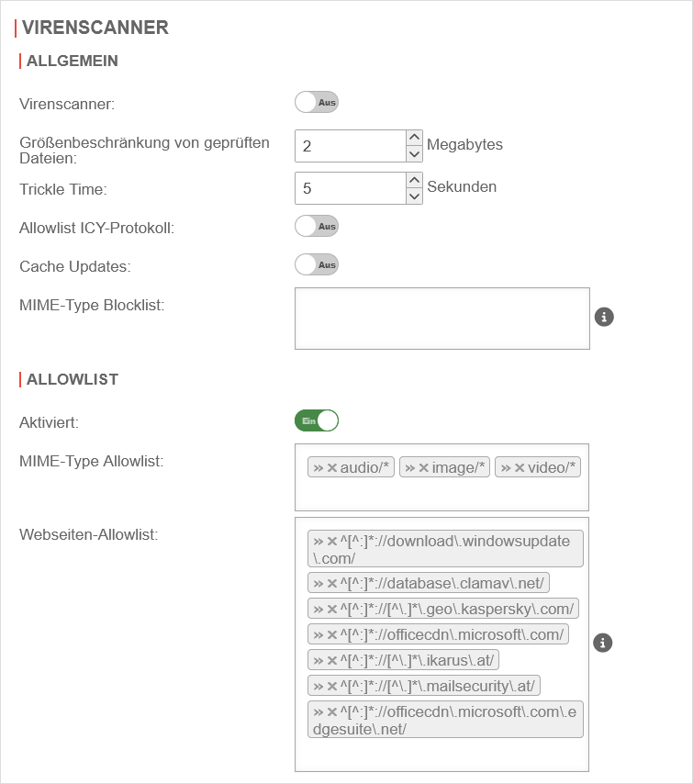Click info icon beside Webseiten-Allowlist
The image size is (693, 784).
point(603,643)
